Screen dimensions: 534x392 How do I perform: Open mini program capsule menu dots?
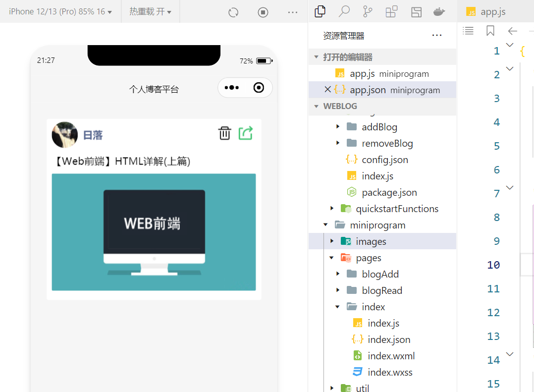[232, 88]
